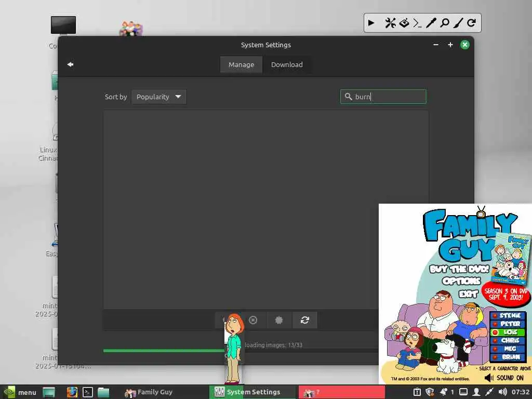This screenshot has width=532, height=399.
Task: Click the magnifier icon in floating toolbar
Action: coord(445,23)
